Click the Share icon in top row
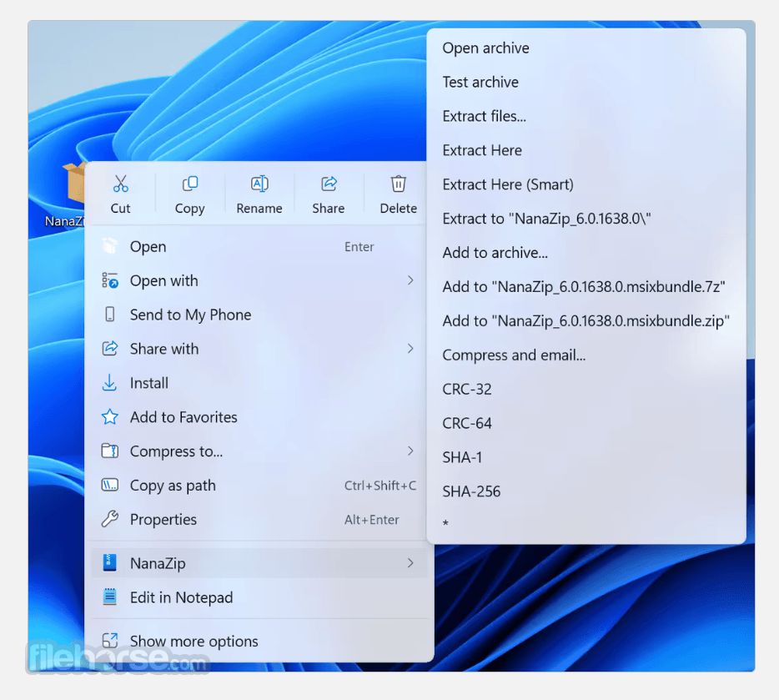 [x=329, y=184]
